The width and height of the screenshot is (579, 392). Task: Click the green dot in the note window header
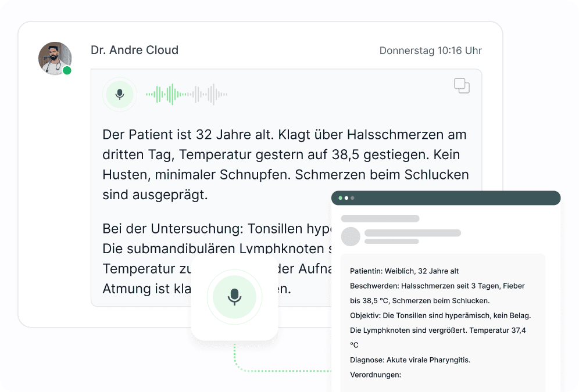pyautogui.click(x=340, y=197)
